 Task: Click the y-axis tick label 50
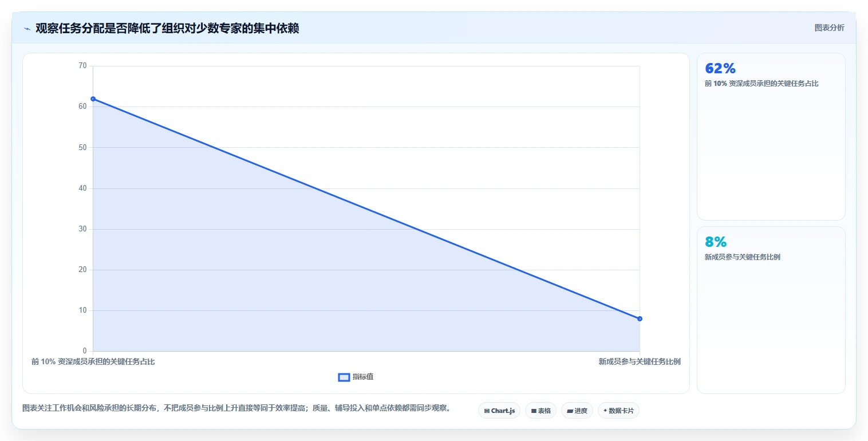coord(82,147)
